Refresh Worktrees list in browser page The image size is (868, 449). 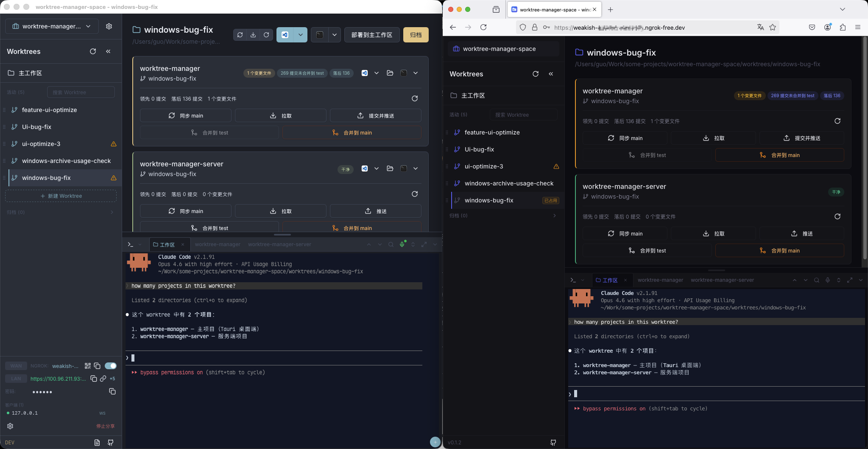pos(536,74)
